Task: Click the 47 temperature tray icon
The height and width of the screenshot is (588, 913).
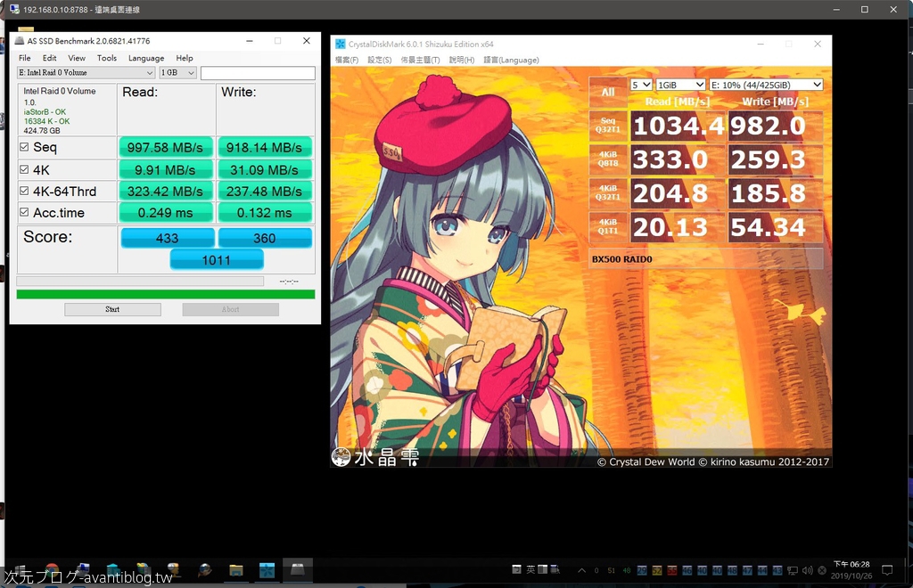Action: coord(747,570)
